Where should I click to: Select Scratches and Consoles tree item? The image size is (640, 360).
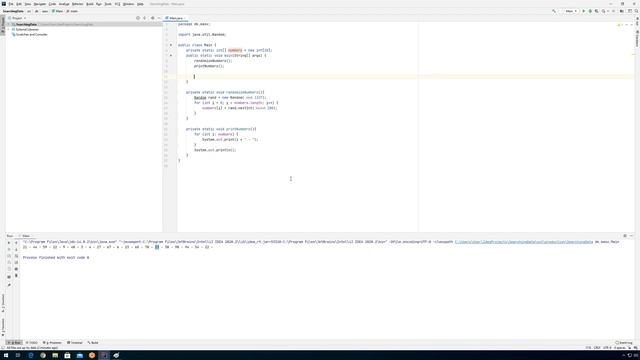point(30,35)
